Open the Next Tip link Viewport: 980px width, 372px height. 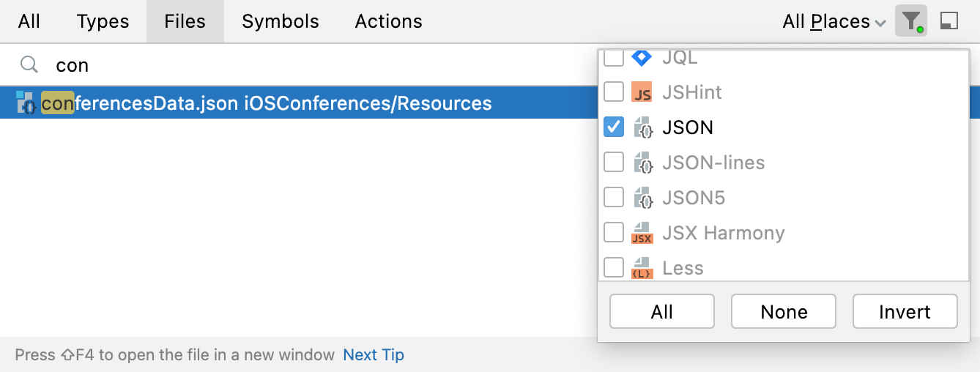374,355
